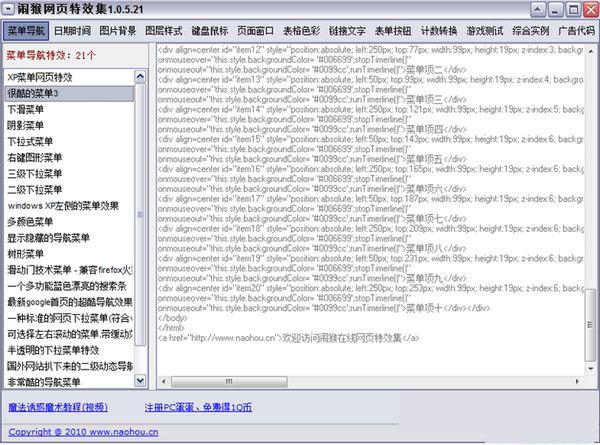The image size is (600, 445).
Task: Open the 注册PC蛋蛋、免费得10币 link
Action: coord(198,407)
